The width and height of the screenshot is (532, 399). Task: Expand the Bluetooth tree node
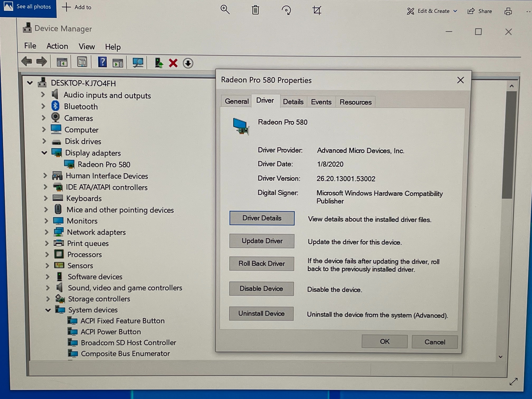[43, 106]
